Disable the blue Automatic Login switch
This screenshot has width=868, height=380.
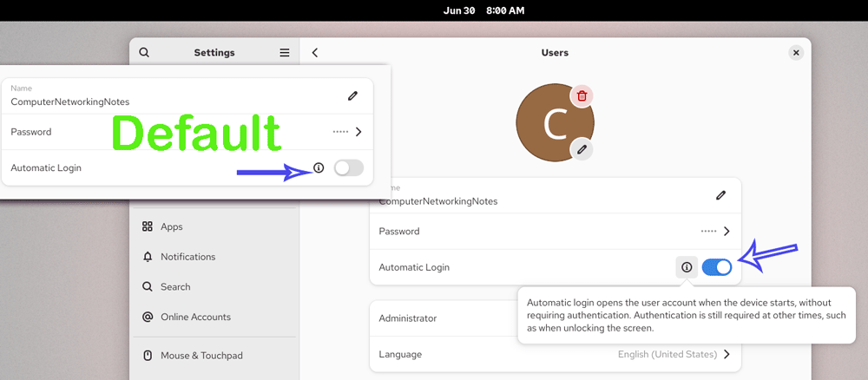pos(717,267)
